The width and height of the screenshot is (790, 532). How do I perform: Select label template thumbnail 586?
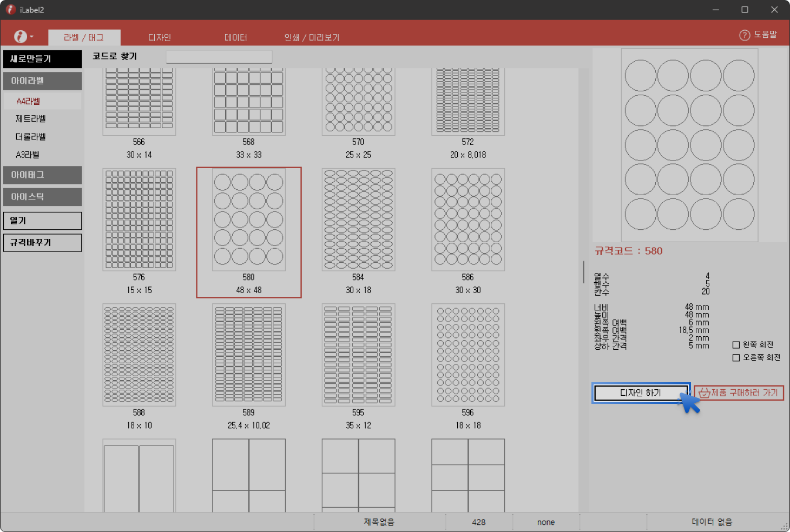468,220
